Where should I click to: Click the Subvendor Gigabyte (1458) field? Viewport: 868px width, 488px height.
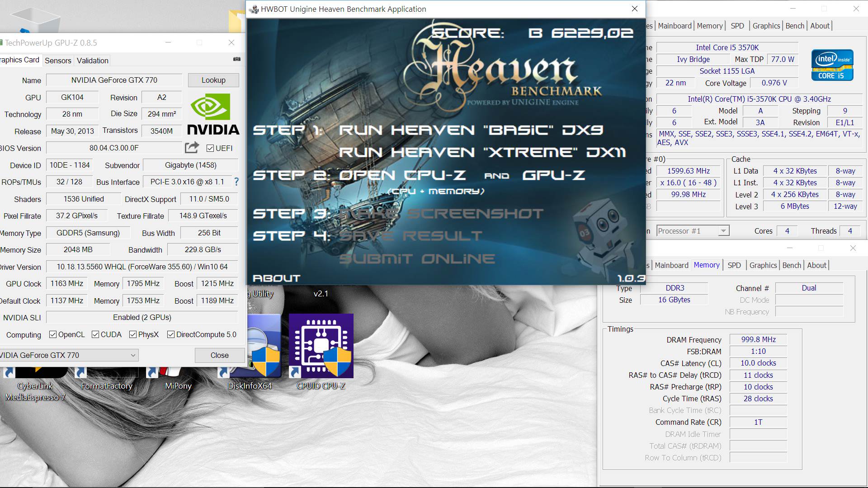pos(190,165)
